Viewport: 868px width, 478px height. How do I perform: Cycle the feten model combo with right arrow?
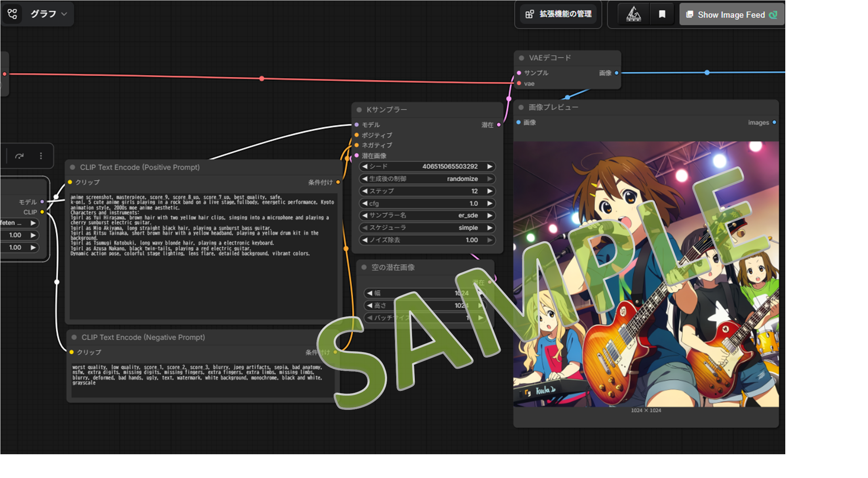point(33,223)
